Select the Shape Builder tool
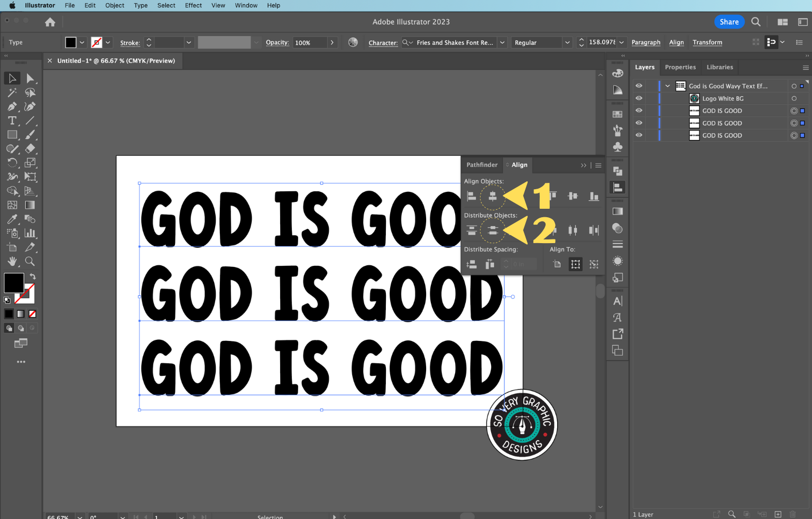This screenshot has width=812, height=519. tap(12, 191)
